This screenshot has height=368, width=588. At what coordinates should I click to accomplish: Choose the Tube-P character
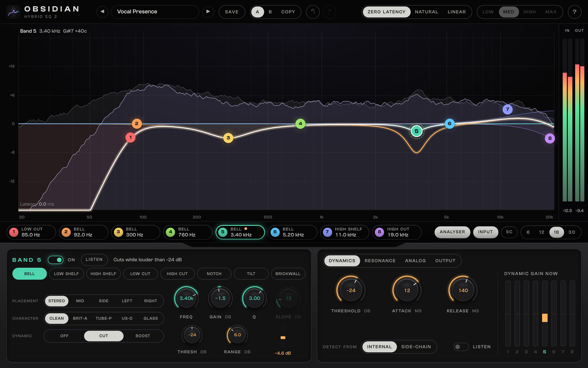click(x=104, y=318)
